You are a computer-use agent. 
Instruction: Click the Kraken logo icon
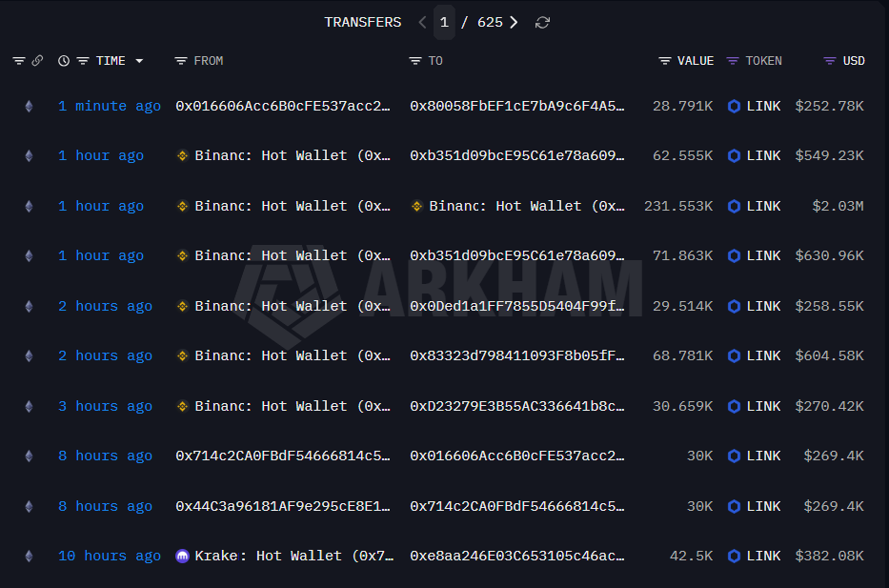click(x=183, y=557)
